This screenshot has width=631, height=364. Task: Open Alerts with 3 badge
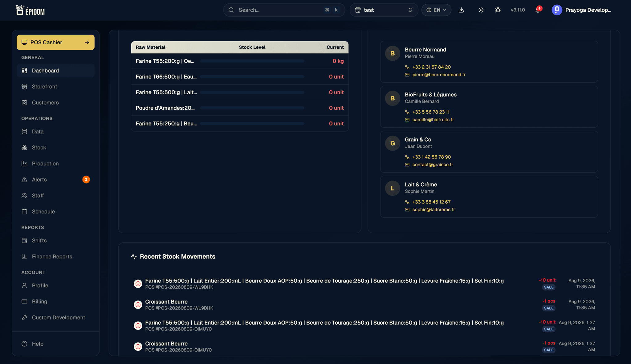coord(55,180)
